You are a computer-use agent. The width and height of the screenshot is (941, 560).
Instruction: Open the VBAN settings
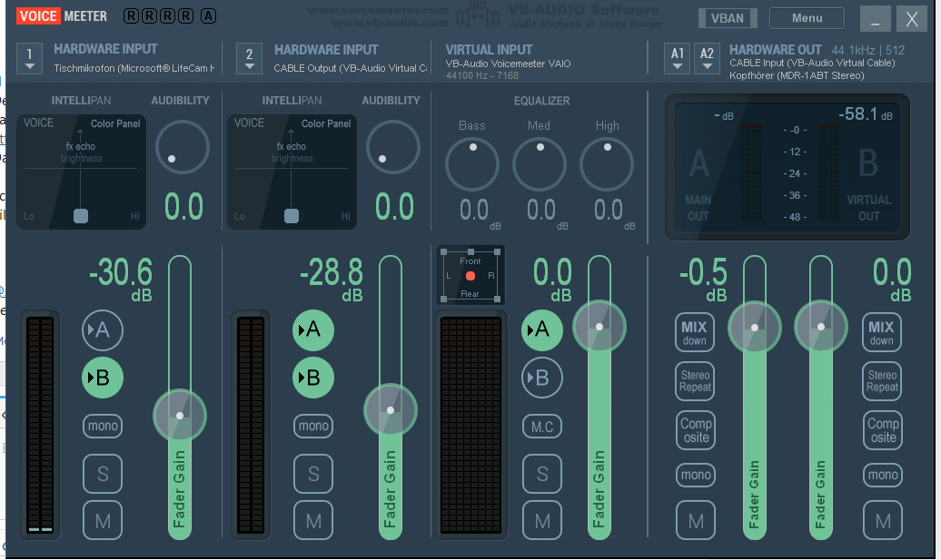click(728, 18)
